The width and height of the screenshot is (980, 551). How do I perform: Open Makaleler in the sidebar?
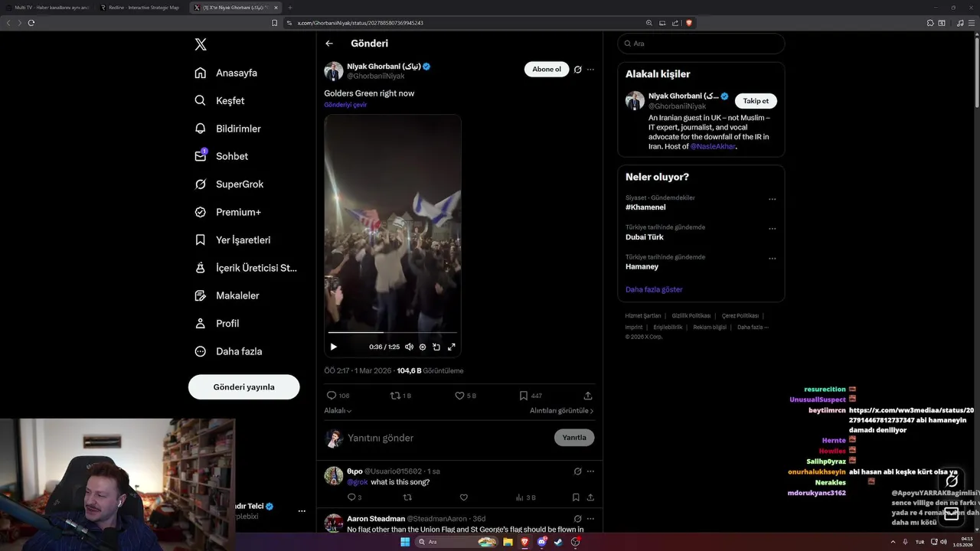tap(227, 295)
